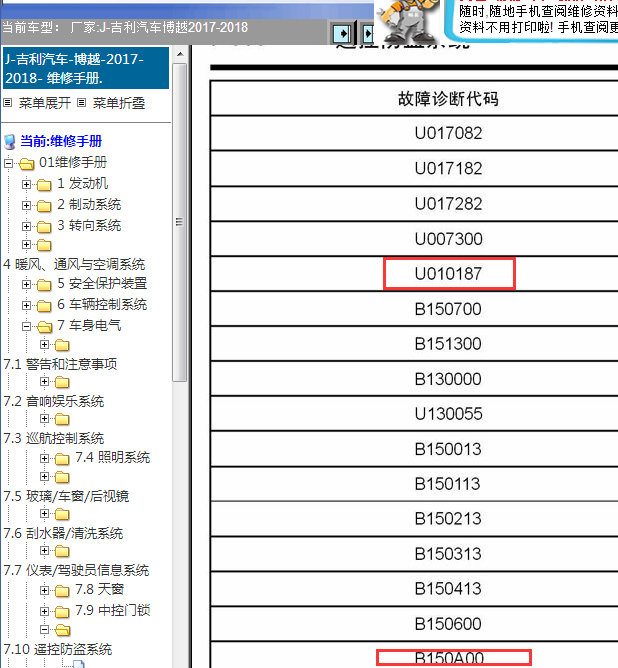
Task: Click the open folder icon beside 7 车身电气
Action: pos(44,327)
